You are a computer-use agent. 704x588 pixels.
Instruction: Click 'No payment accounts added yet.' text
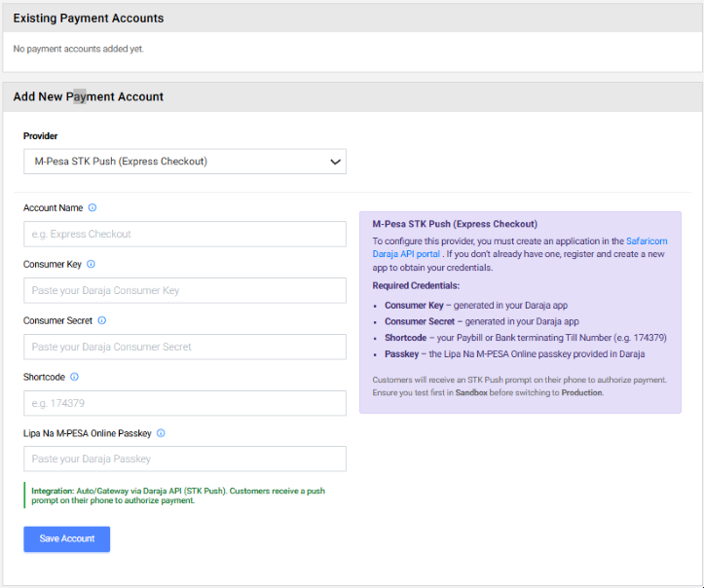tap(79, 49)
